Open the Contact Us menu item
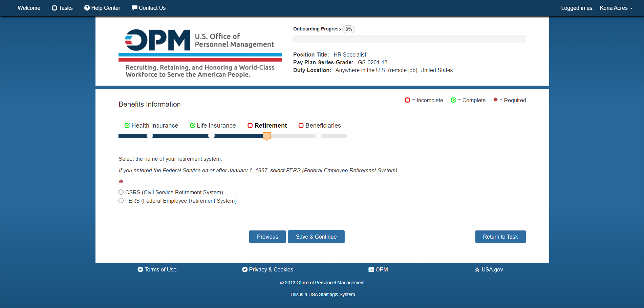 tap(149, 8)
